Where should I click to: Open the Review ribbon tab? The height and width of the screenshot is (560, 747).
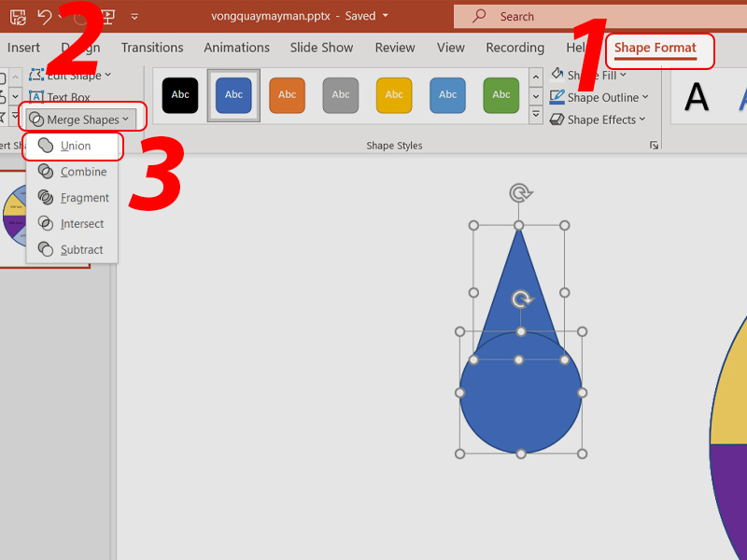[395, 48]
